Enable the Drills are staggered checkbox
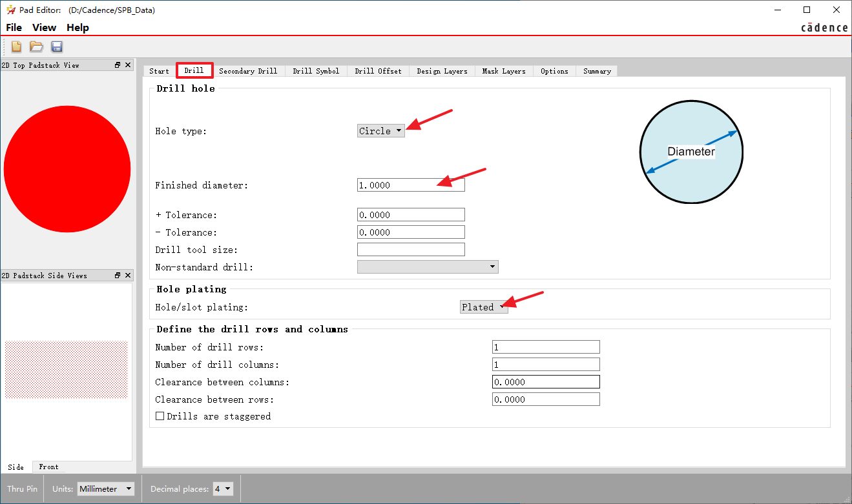 point(160,417)
